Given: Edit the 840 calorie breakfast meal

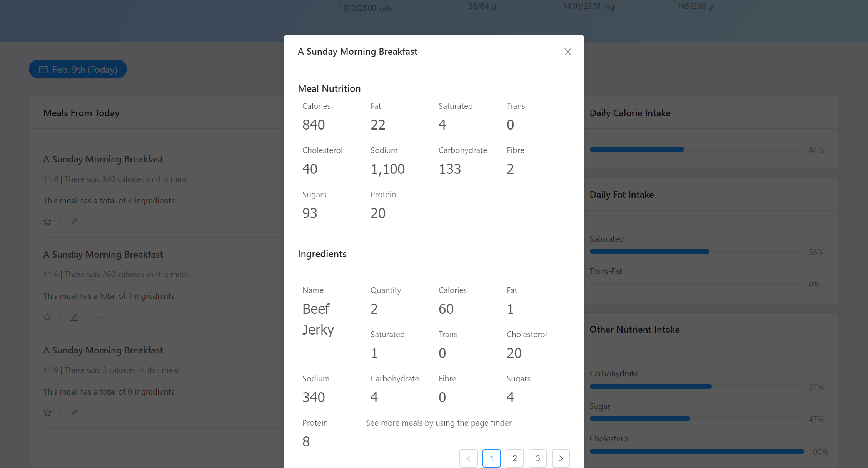Looking at the screenshot, I should (74, 222).
